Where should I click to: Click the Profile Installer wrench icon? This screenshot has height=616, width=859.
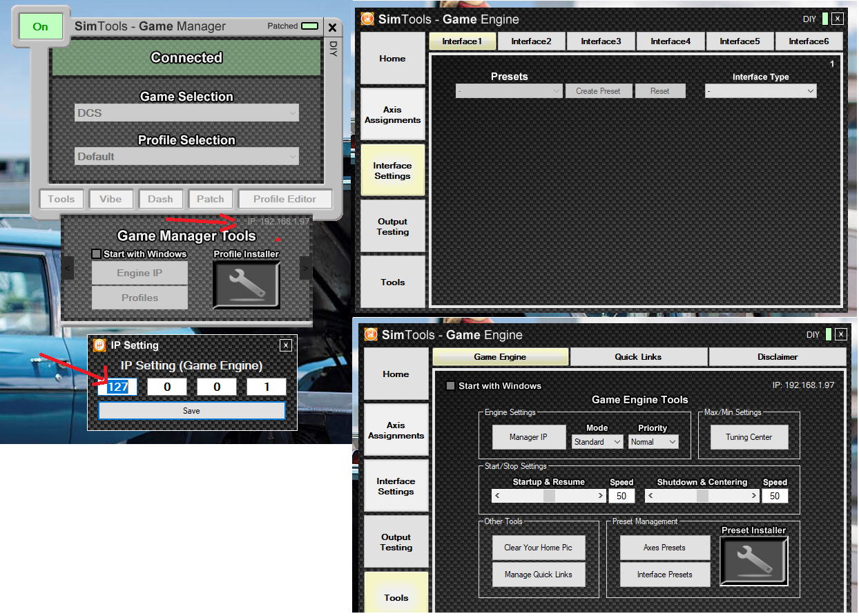pyautogui.click(x=246, y=284)
